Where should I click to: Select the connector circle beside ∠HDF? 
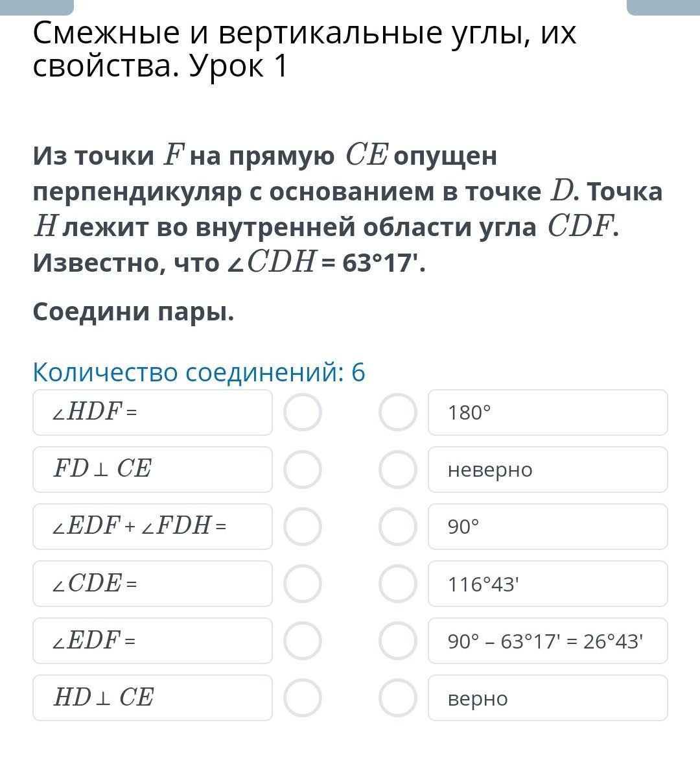(303, 412)
